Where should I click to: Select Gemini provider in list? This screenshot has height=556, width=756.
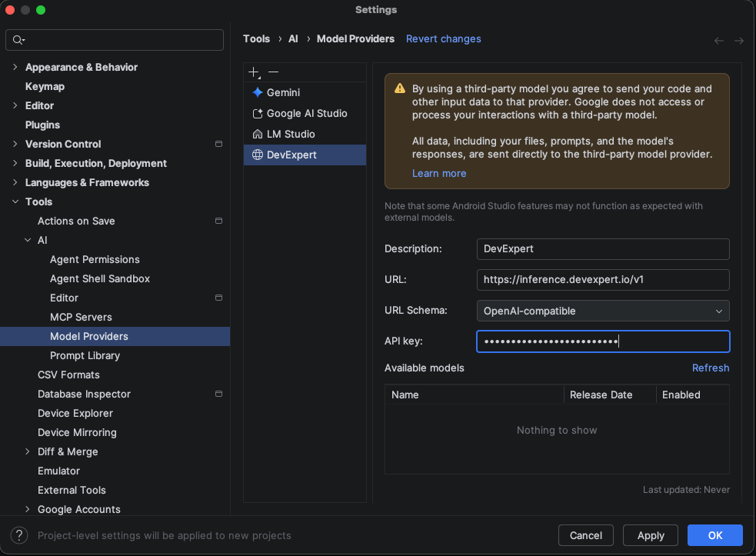pyautogui.click(x=305, y=92)
